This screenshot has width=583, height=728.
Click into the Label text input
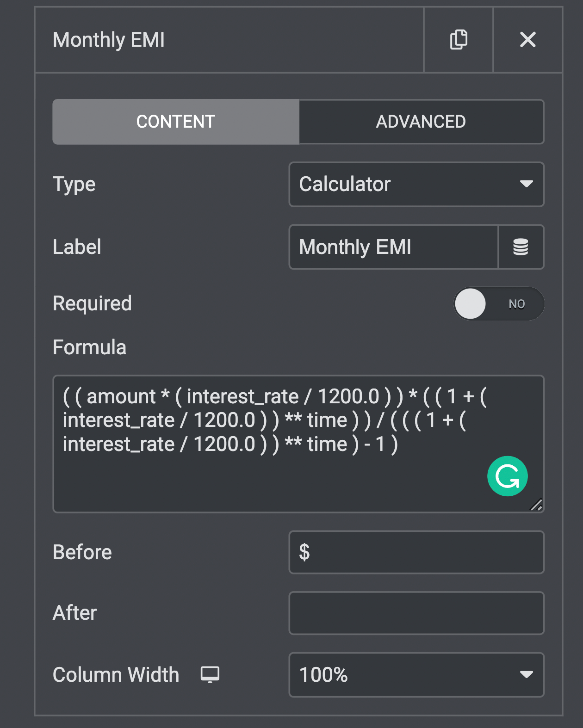point(393,247)
